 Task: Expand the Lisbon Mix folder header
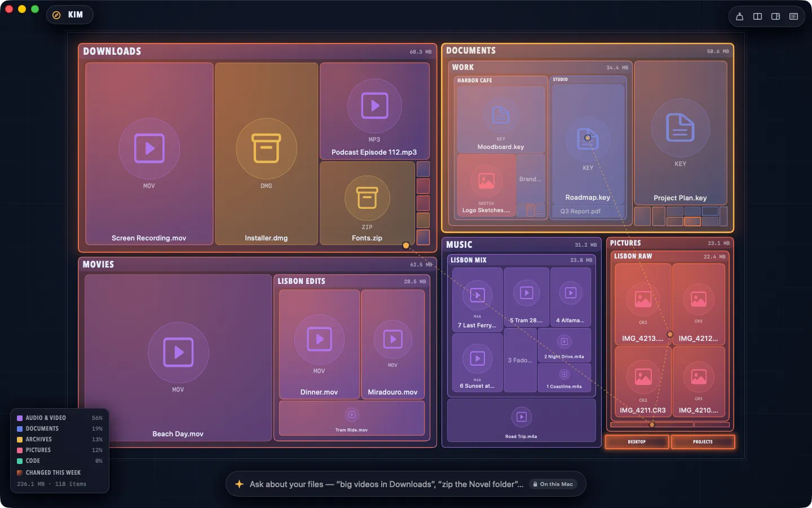pos(521,260)
